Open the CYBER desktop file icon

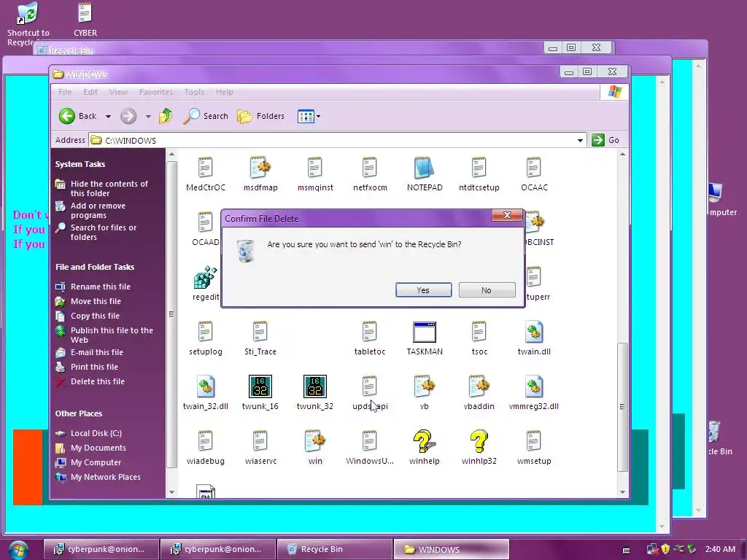pos(85,13)
